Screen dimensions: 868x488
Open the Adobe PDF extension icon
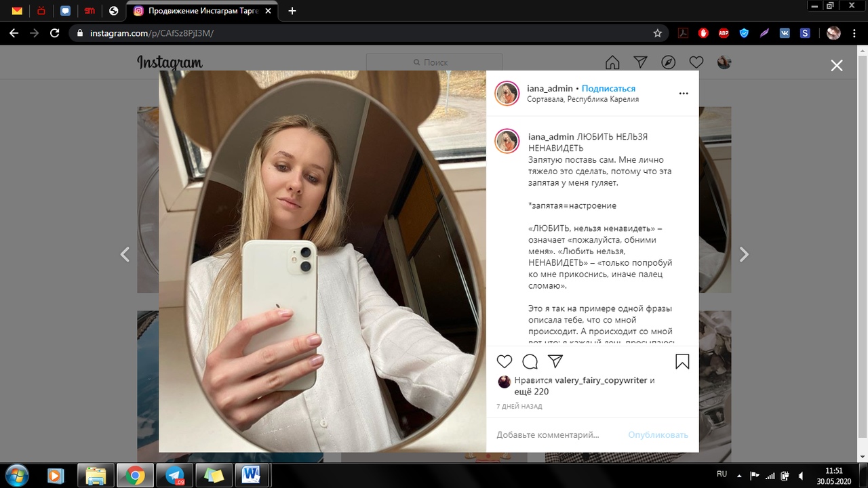point(684,33)
